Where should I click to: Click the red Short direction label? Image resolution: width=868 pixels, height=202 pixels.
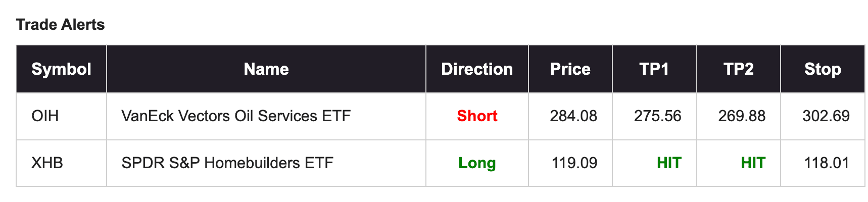coord(477,116)
